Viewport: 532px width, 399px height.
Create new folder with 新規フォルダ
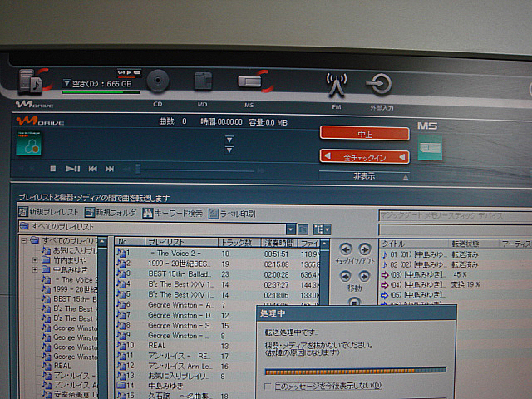pos(111,213)
